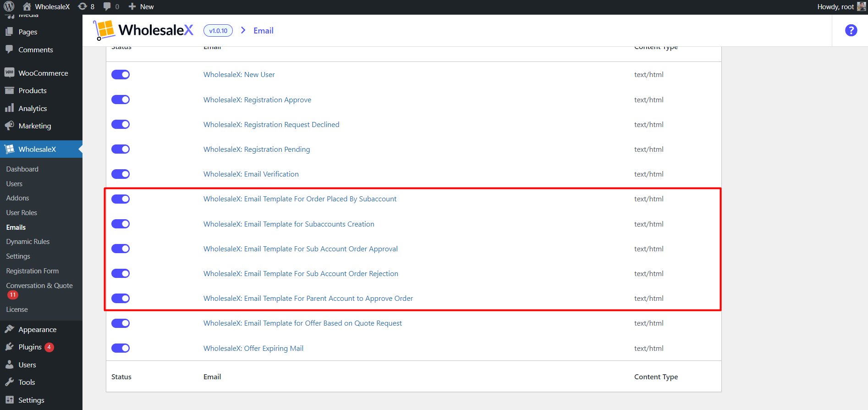Viewport: 868px width, 410px height.
Task: Open the License submenu item
Action: pyautogui.click(x=17, y=309)
